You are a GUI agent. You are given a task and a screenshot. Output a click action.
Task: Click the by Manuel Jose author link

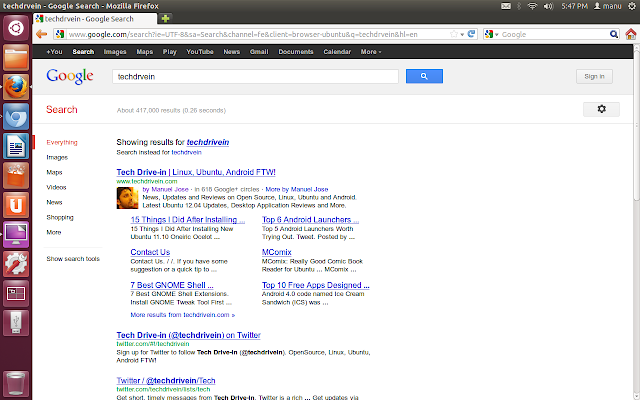tap(165, 189)
